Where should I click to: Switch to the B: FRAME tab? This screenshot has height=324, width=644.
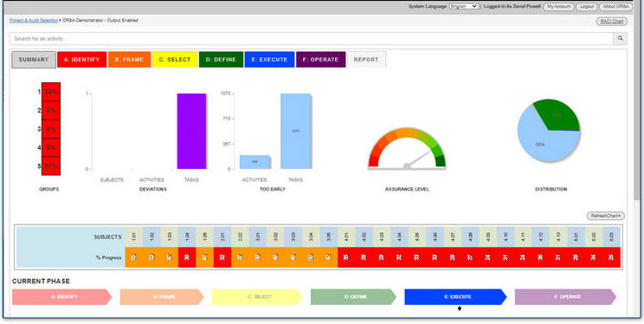coord(129,60)
